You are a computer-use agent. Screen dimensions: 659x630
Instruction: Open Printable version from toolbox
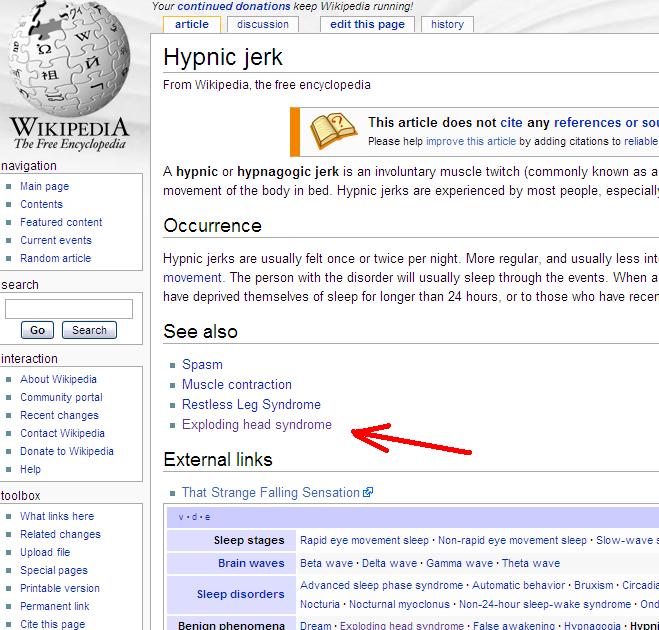(60, 588)
